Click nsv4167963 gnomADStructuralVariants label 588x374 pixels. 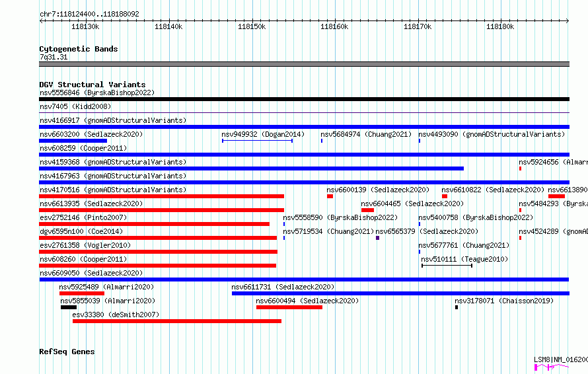click(113, 176)
